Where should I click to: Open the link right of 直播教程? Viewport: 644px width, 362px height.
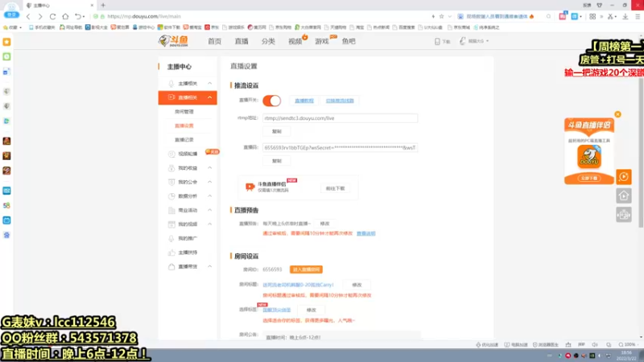340,101
